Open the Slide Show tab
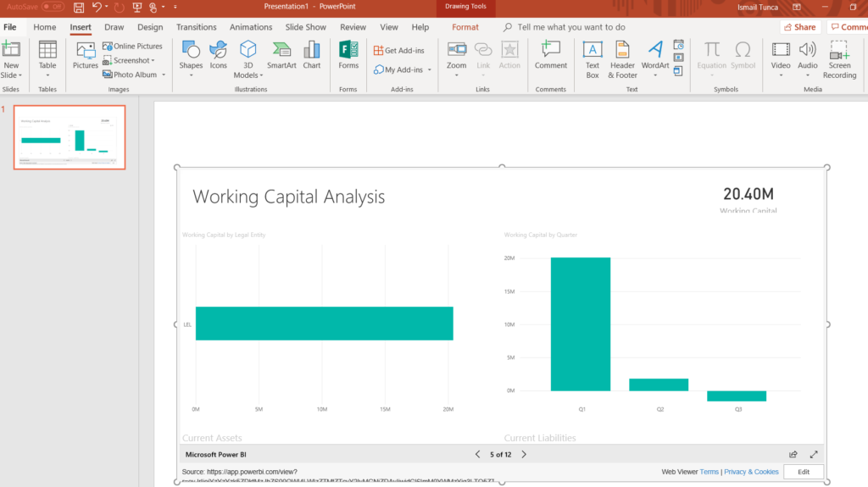 point(306,27)
